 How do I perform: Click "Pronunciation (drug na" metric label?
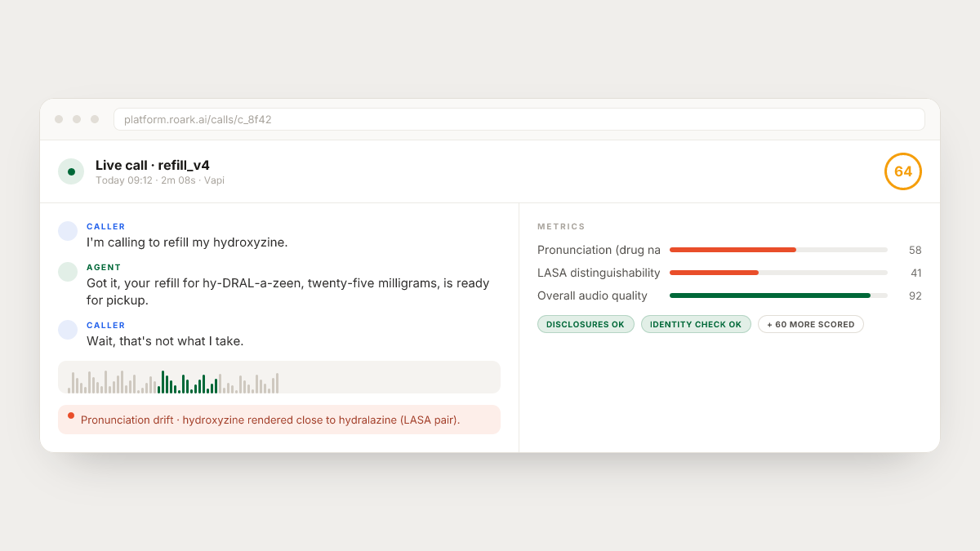[599, 250]
